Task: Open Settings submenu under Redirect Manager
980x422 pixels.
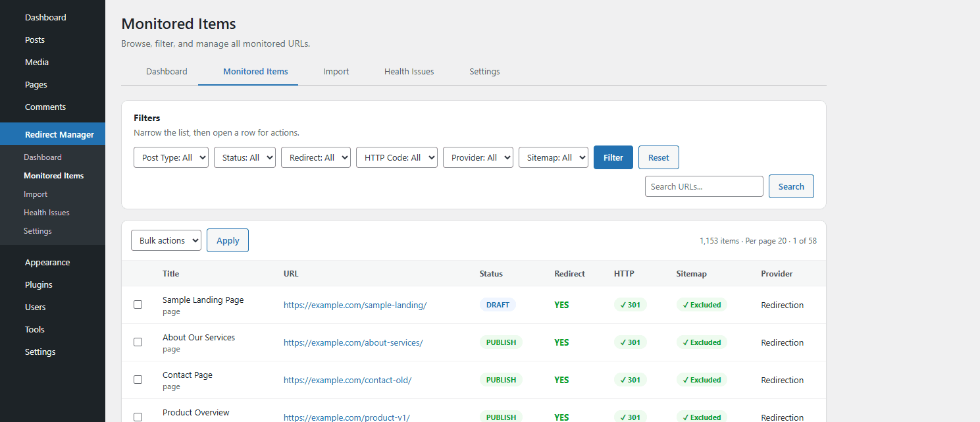Action: pos(38,231)
